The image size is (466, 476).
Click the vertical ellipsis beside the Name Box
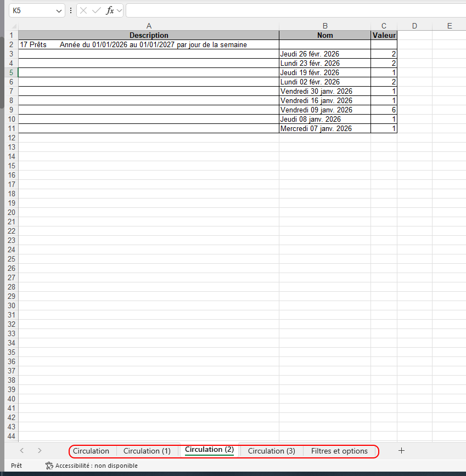[71, 11]
